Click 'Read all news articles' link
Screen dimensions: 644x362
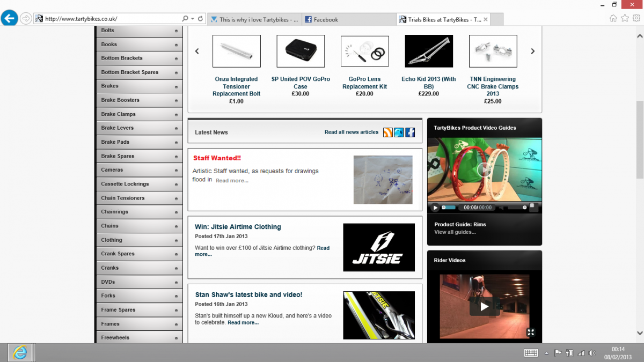(x=352, y=132)
